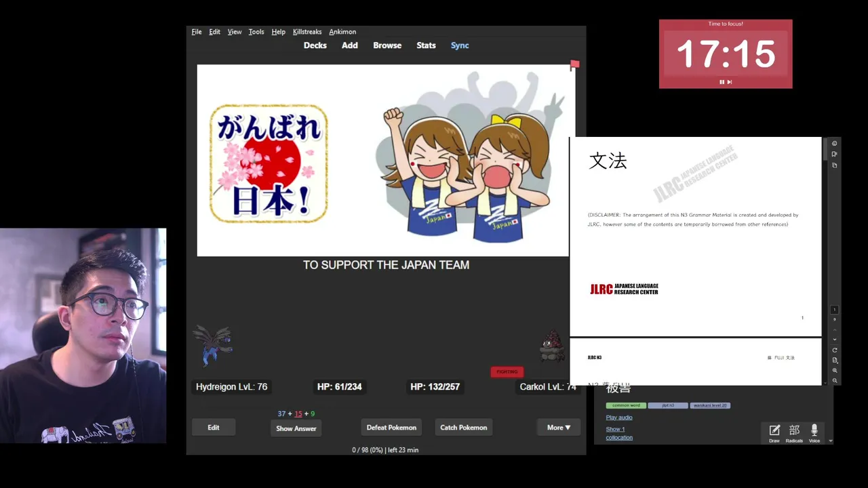Click the current page number box in PDF viewer
Image resolution: width=868 pixels, height=488 pixels.
click(835, 310)
